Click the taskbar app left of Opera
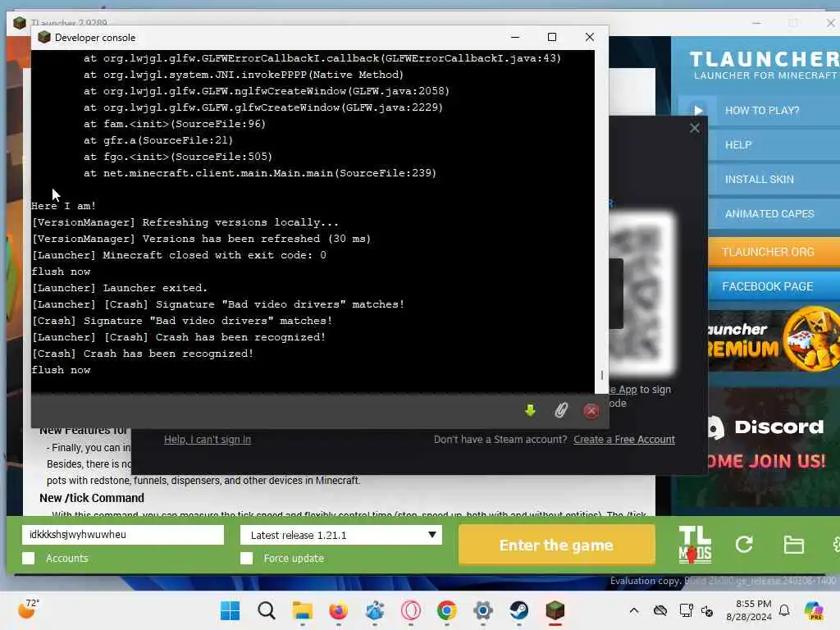Viewport: 840px width, 630px height. pos(374,610)
